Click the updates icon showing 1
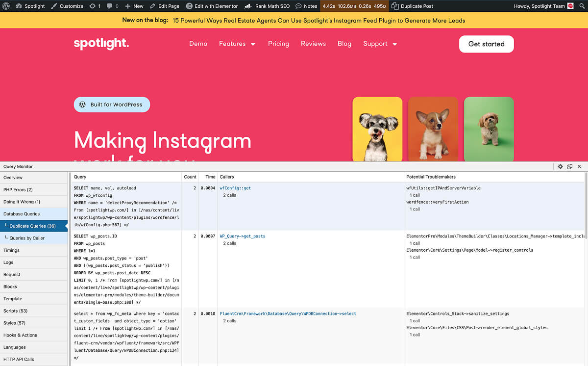588x366 pixels. point(95,6)
